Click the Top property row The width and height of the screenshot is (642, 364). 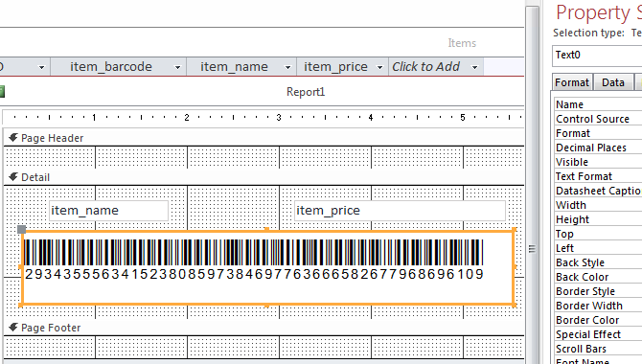(598, 234)
